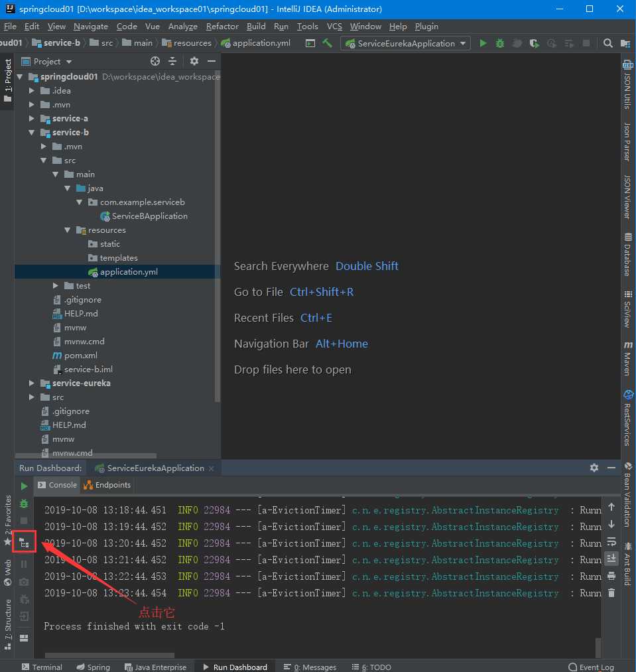636x672 pixels.
Task: Open 0: Messages tool window
Action: [x=310, y=667]
